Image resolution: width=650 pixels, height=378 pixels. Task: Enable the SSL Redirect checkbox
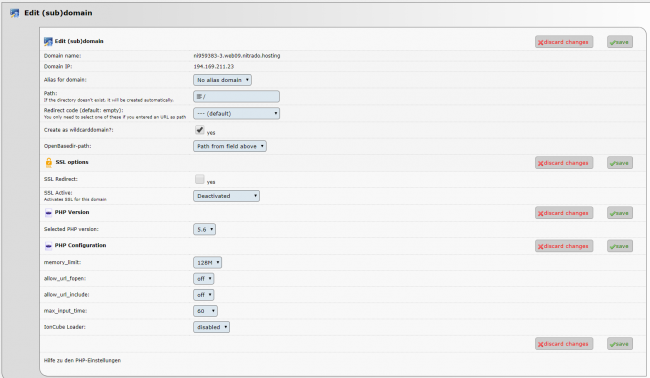pos(199,179)
